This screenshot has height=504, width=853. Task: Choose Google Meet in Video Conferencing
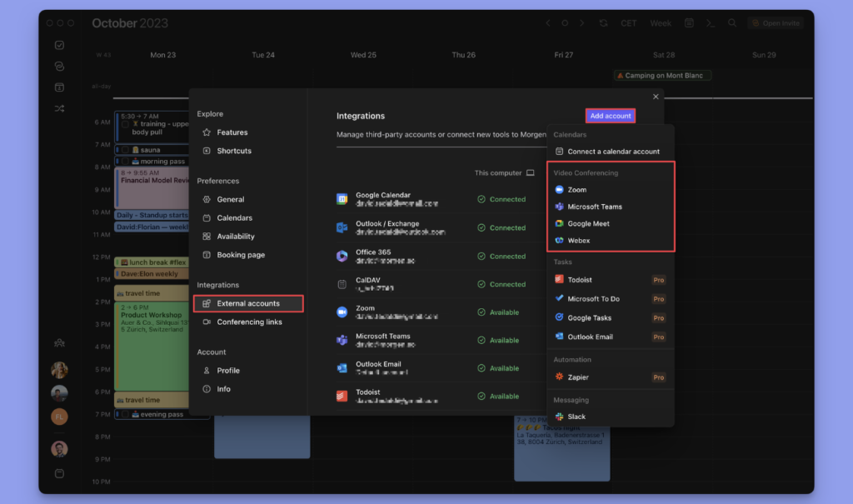coord(589,223)
